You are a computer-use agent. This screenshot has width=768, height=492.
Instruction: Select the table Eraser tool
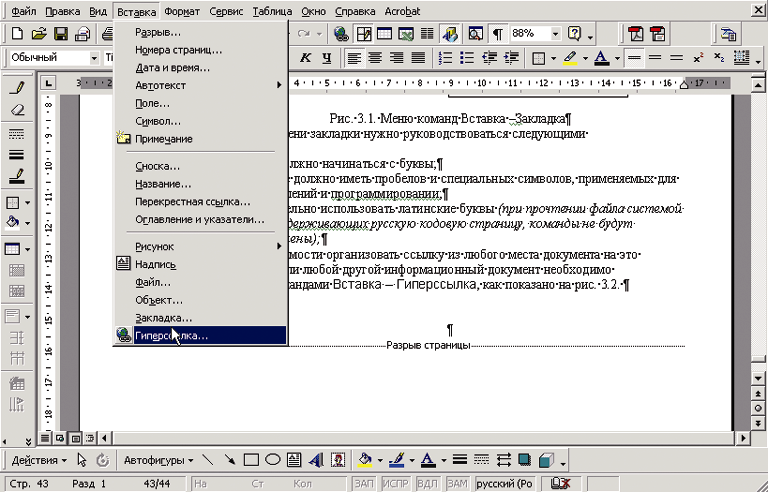click(x=17, y=110)
